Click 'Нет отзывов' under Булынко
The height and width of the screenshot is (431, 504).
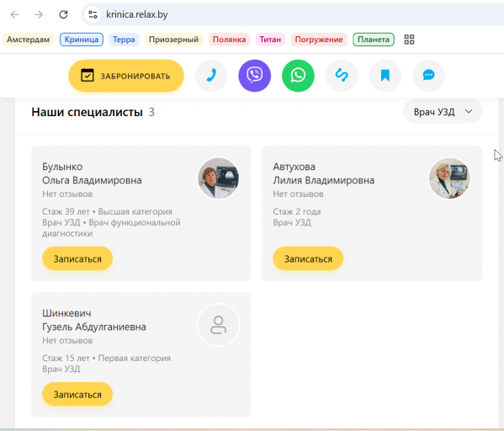pyautogui.click(x=67, y=194)
